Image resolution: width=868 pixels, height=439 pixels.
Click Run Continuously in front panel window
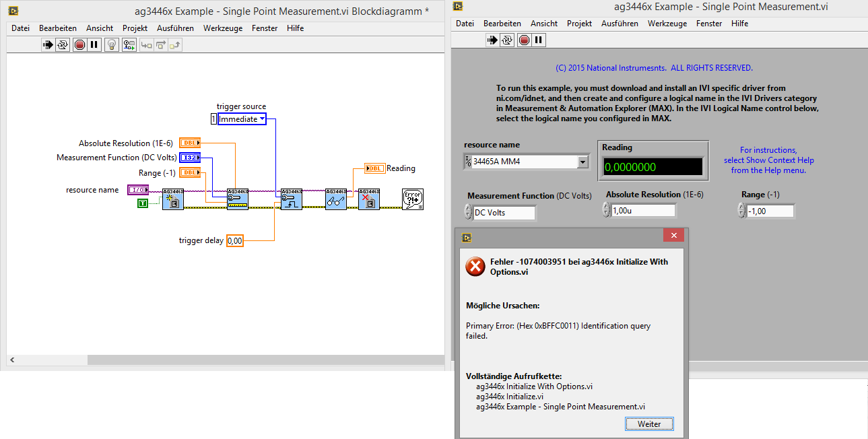pos(508,40)
